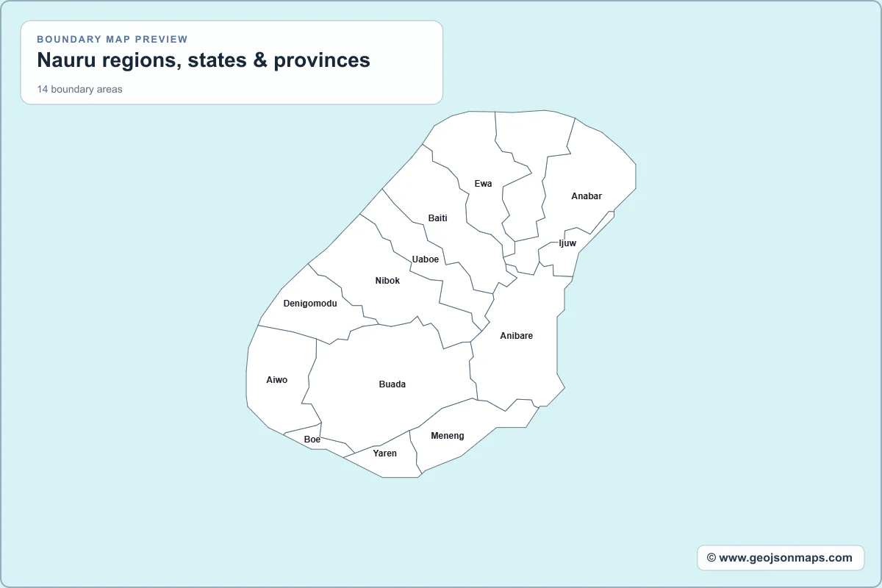Select the Ewa district label
The height and width of the screenshot is (588, 882).
pyautogui.click(x=483, y=184)
